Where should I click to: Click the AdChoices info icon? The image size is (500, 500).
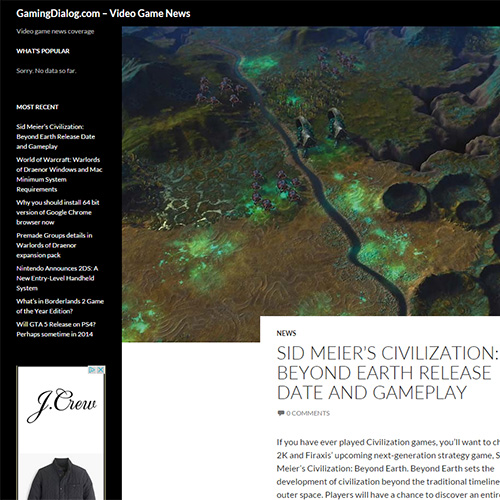coord(92,370)
